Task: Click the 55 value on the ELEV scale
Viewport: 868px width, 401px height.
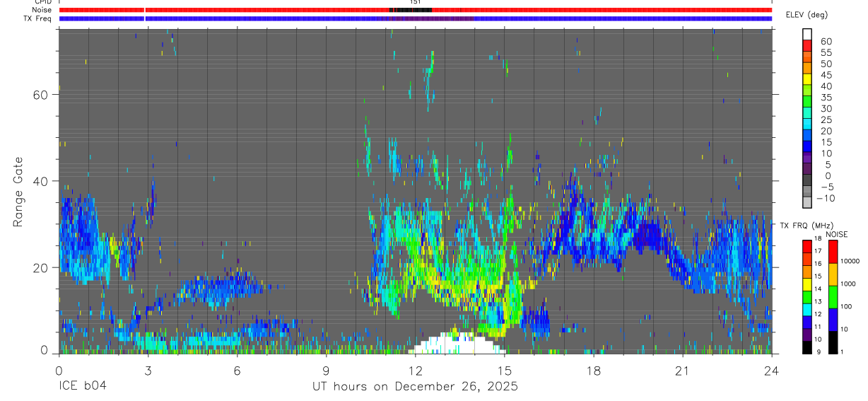Action: (825, 52)
